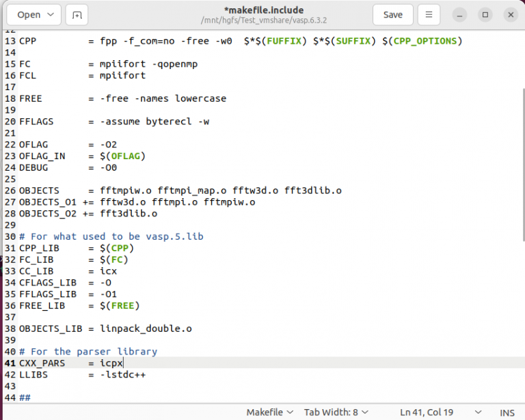Click the DEBUG -O0 value
525x420 pixels.
pos(109,167)
